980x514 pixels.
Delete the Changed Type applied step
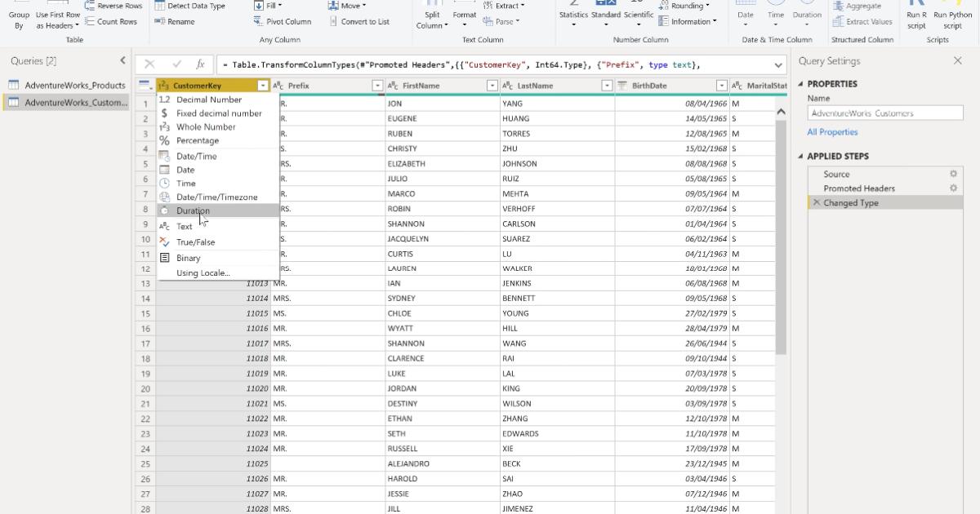click(817, 202)
